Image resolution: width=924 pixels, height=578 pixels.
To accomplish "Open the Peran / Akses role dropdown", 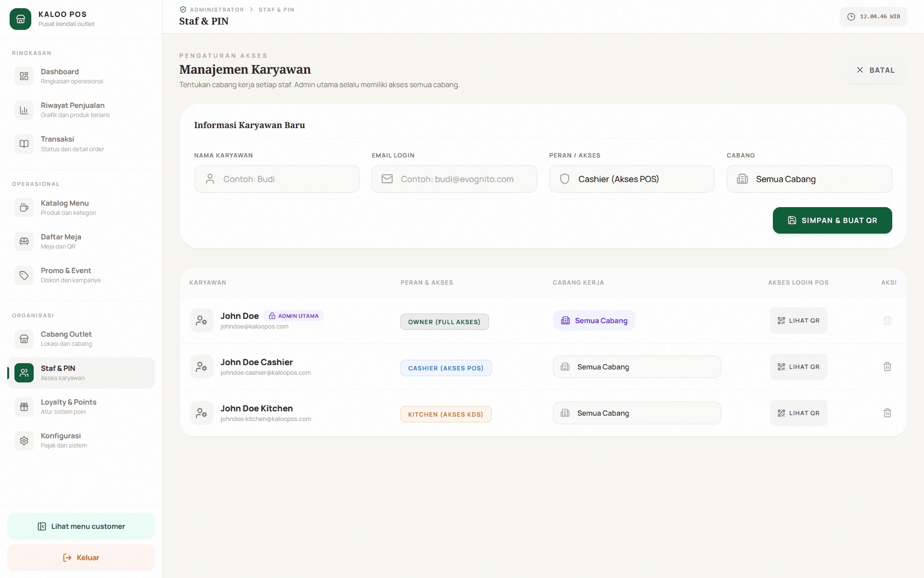I will pyautogui.click(x=631, y=179).
